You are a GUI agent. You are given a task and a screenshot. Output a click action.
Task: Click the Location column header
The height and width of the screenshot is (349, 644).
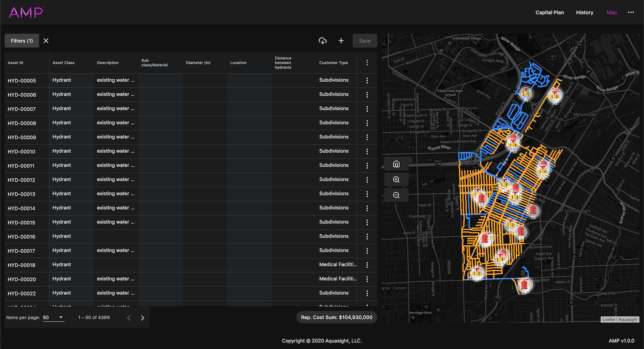click(238, 63)
